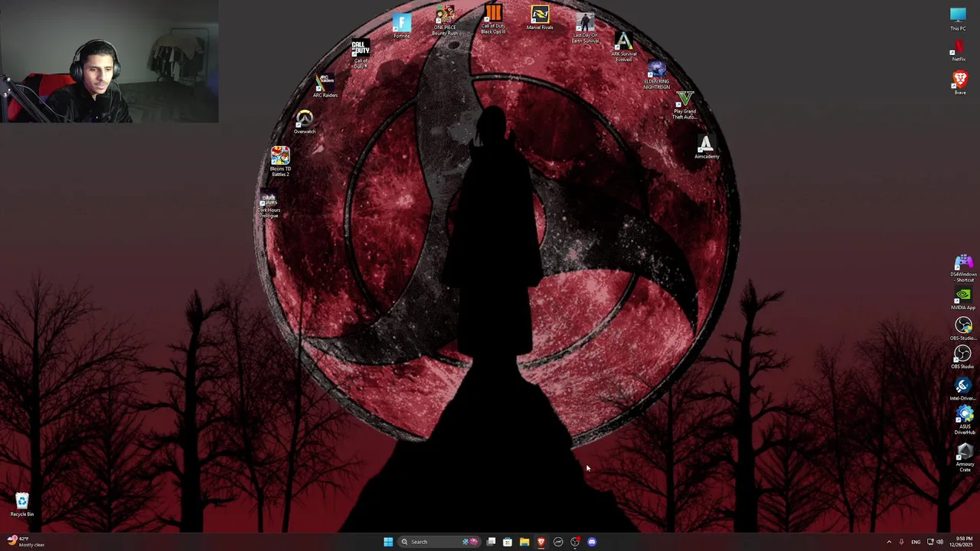The image size is (980, 551).
Task: Switch to Brave in the taskbar
Action: pos(541,542)
